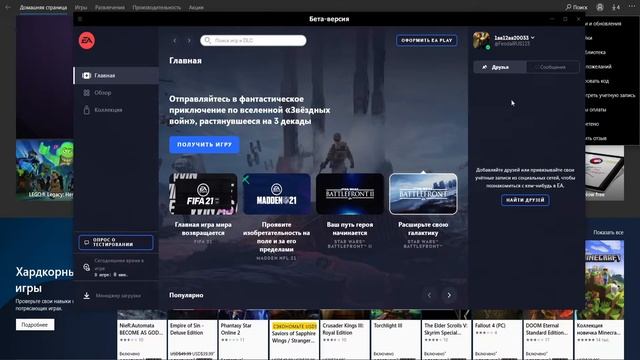Open Phantasy Star Online 2 card

click(x=243, y=335)
